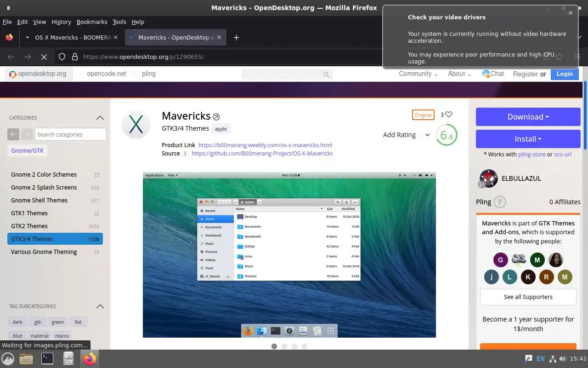Stop loading the page
The image size is (588, 368).
pos(44,57)
